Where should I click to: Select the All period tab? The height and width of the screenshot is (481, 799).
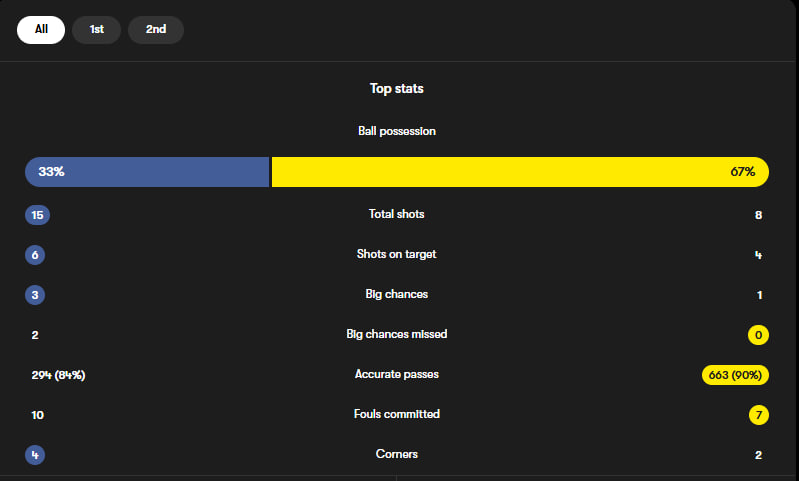point(41,30)
